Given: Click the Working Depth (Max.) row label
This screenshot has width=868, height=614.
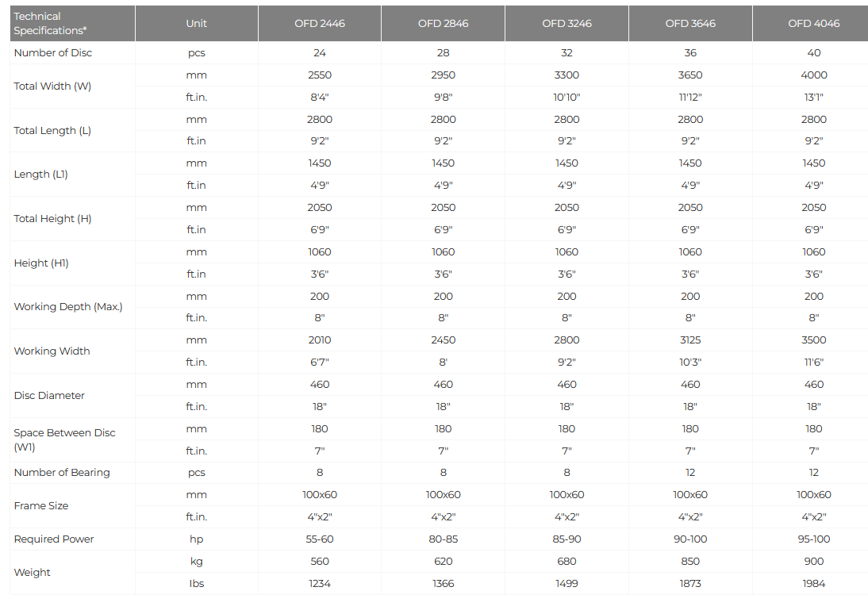Looking at the screenshot, I should [x=68, y=306].
